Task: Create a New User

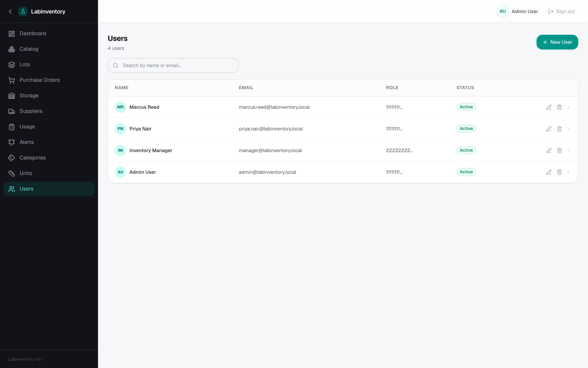Action: click(557, 42)
